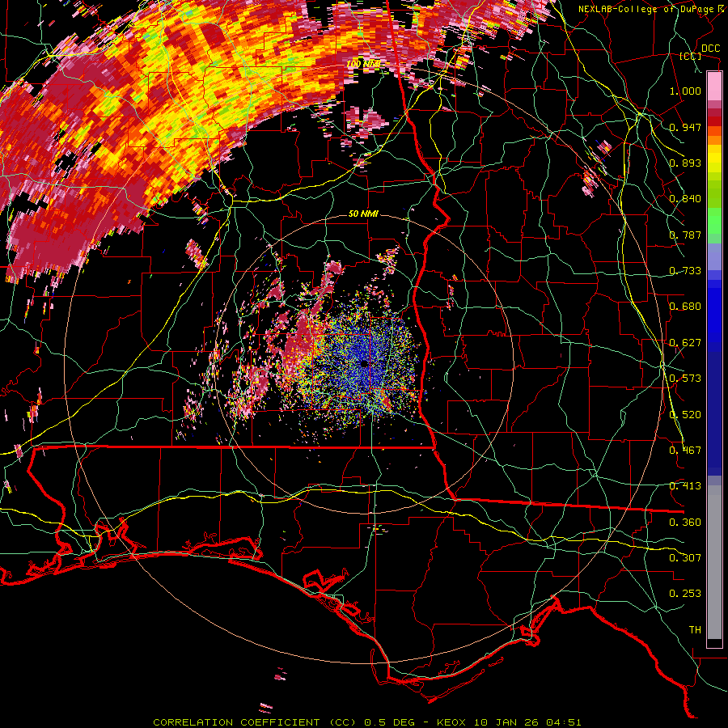This screenshot has height=728, width=728.
Task: Click the 0.253 legend value
Action: coord(685,594)
